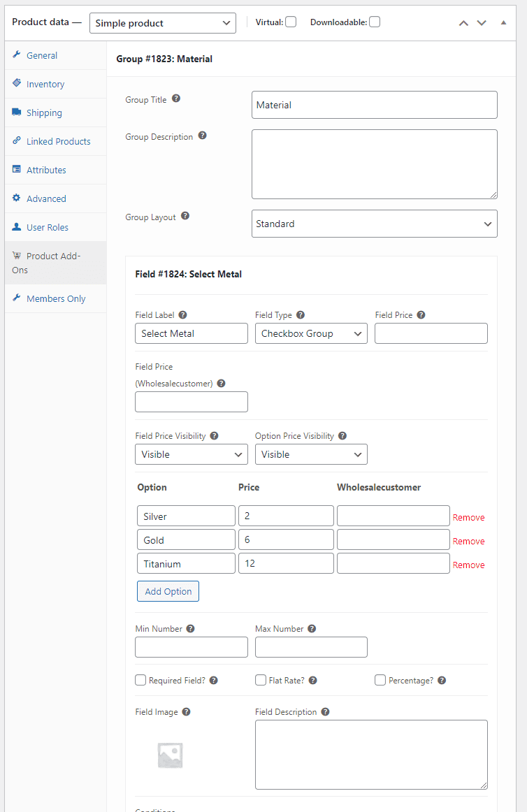The height and width of the screenshot is (812, 527).
Task: Open Field Price Visibility dropdown
Action: point(192,454)
